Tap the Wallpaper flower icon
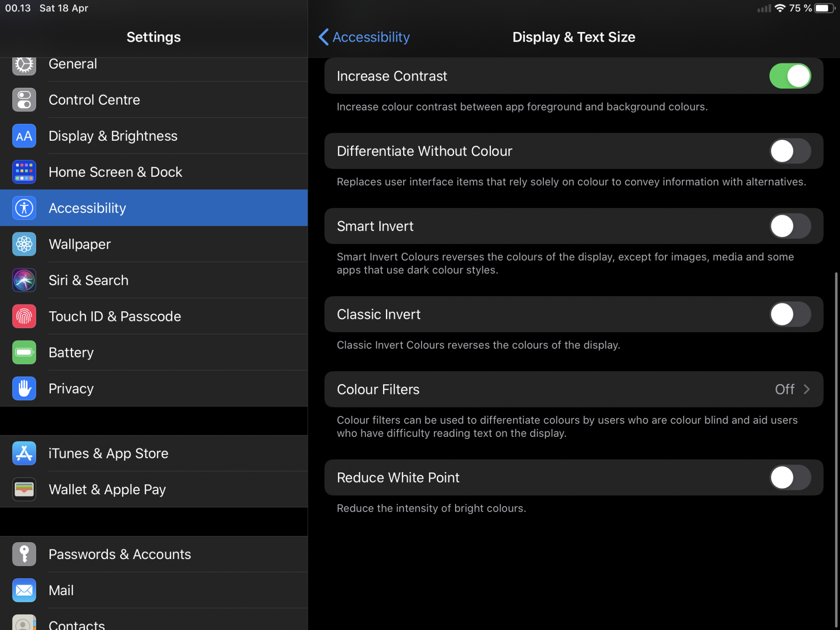Screen dimensions: 840x630 click(x=24, y=244)
